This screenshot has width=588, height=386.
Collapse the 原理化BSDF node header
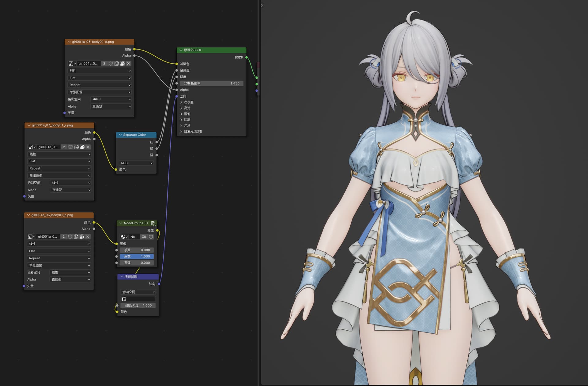(181, 50)
